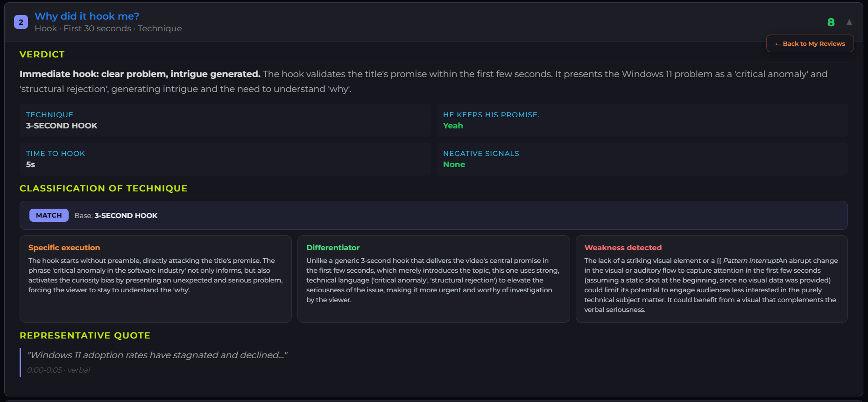868x402 pixels.
Task: Click the numbered badge "2" beside the heading
Action: [21, 21]
